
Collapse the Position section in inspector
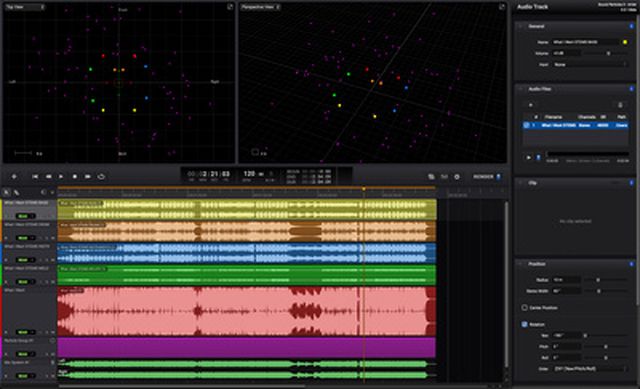pyautogui.click(x=520, y=264)
